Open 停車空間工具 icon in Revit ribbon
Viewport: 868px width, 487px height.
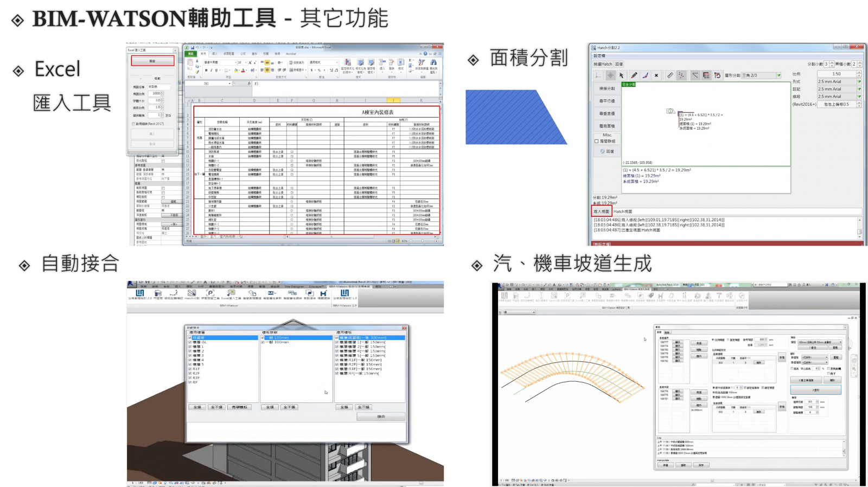pyautogui.click(x=210, y=294)
